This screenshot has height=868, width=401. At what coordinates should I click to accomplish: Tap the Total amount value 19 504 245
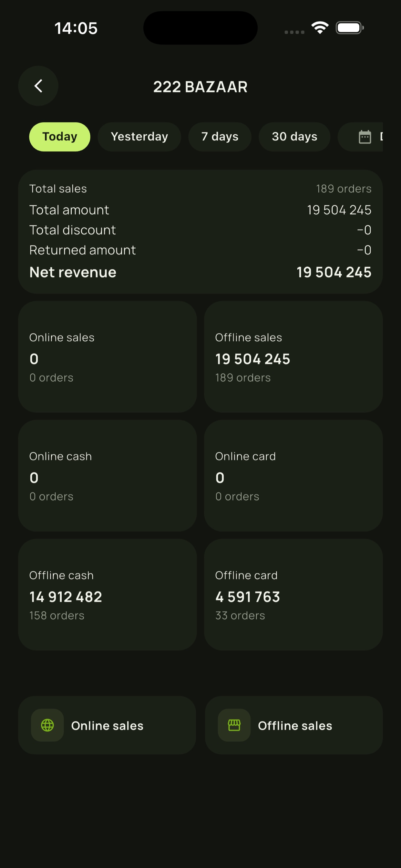(x=339, y=210)
